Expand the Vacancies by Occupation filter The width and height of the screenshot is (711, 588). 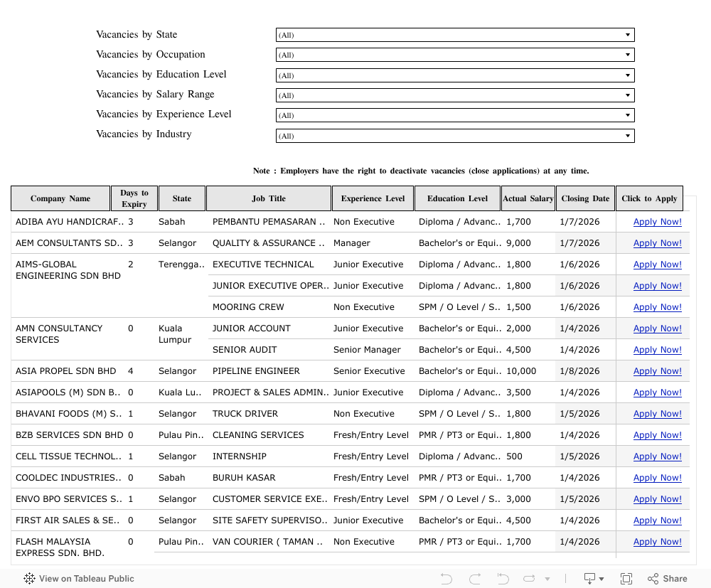click(x=454, y=55)
